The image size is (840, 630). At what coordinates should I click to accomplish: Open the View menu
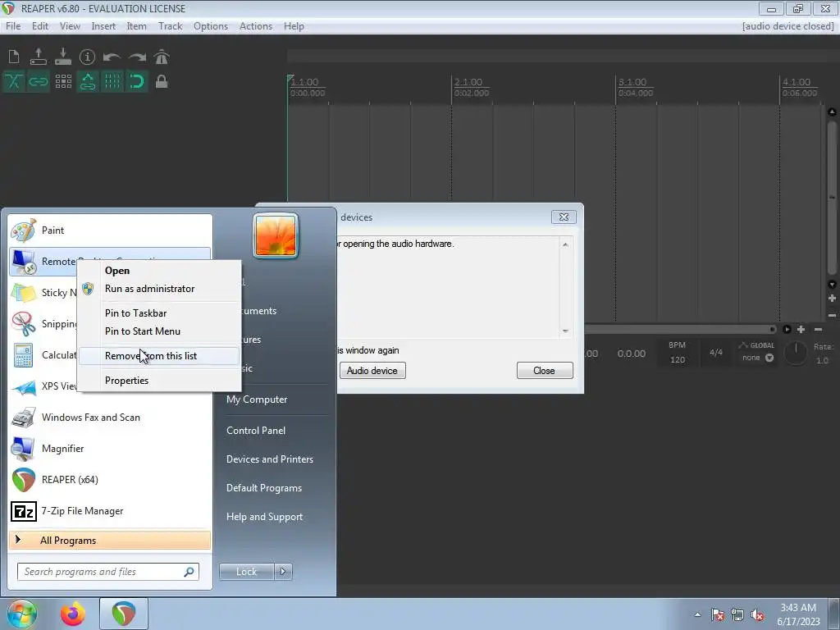70,26
